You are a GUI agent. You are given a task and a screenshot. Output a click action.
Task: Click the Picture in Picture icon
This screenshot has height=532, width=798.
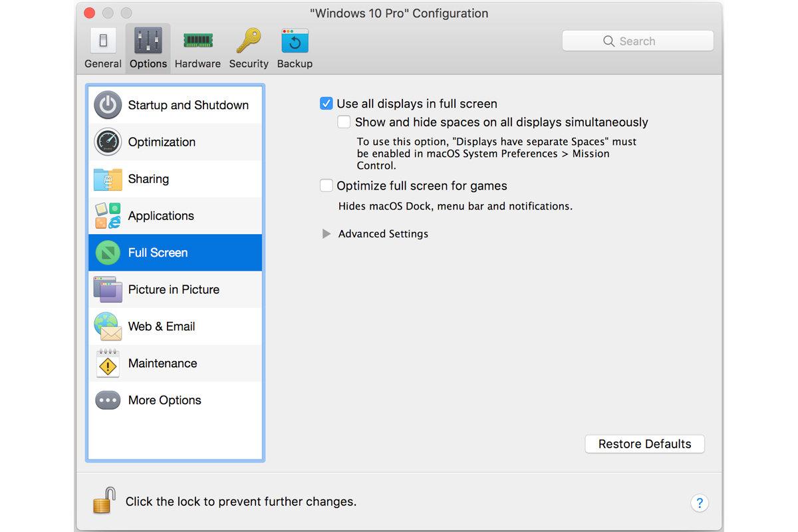(x=107, y=289)
